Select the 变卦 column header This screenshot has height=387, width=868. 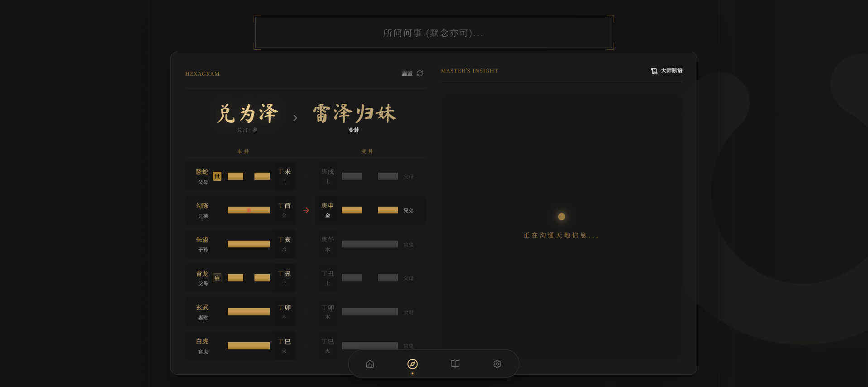pos(367,151)
